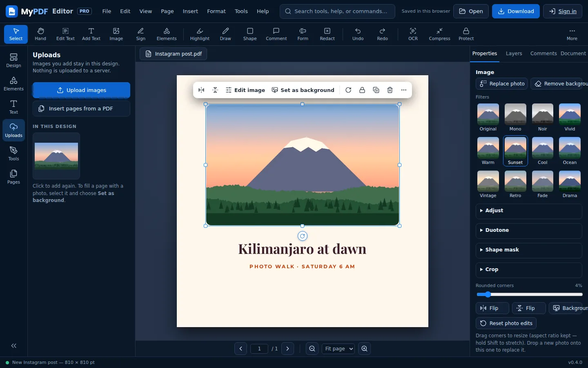Select the Sign tool

141,34
